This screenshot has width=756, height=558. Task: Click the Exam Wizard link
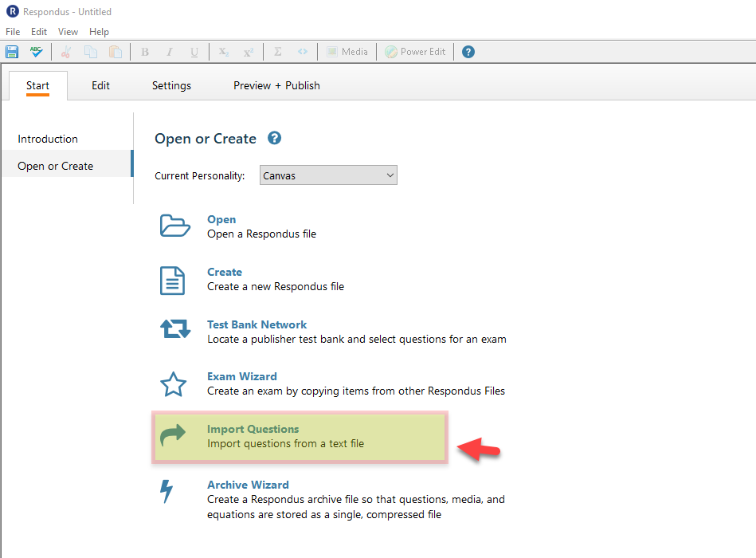(x=242, y=376)
